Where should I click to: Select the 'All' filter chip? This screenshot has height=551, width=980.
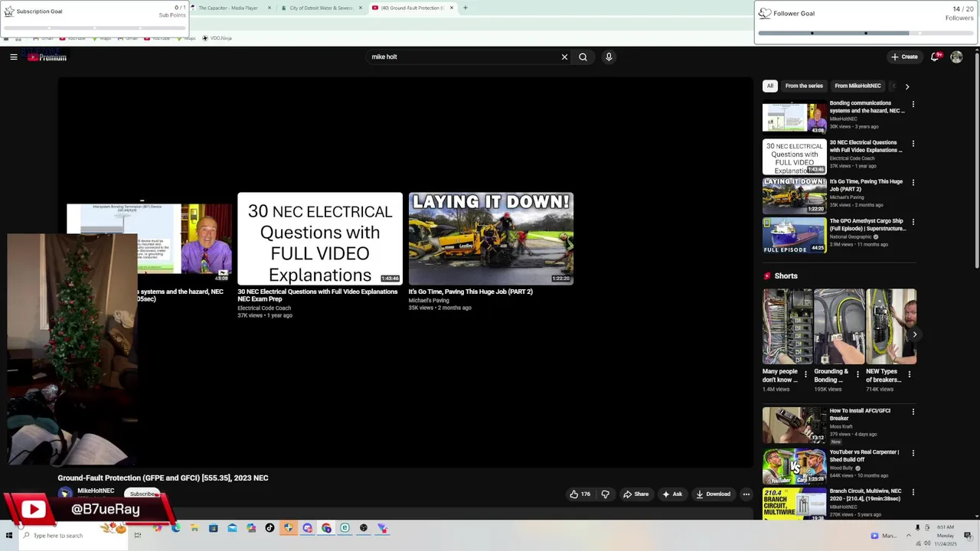(x=770, y=86)
